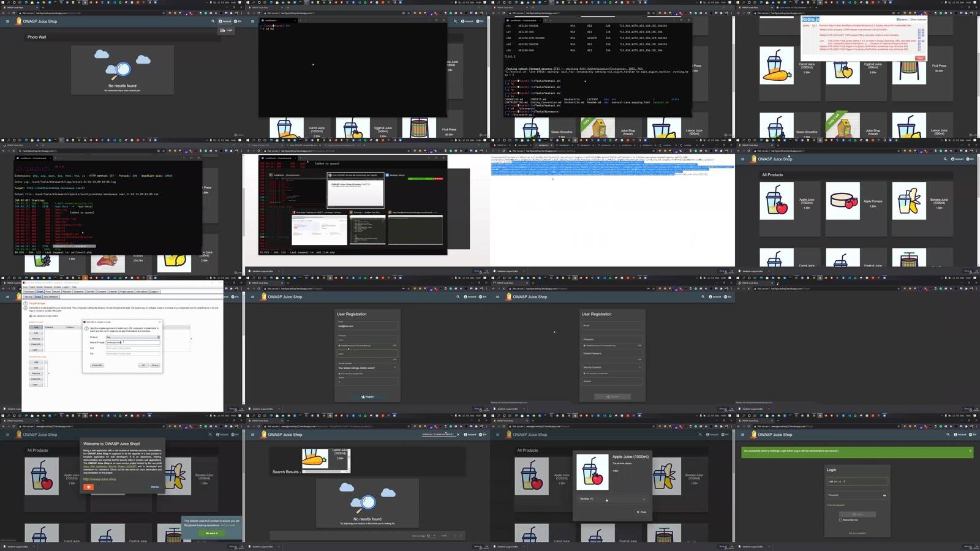Toggle Use advanced scope control checkbox
This screenshot has height=551, width=980.
pos(31,316)
